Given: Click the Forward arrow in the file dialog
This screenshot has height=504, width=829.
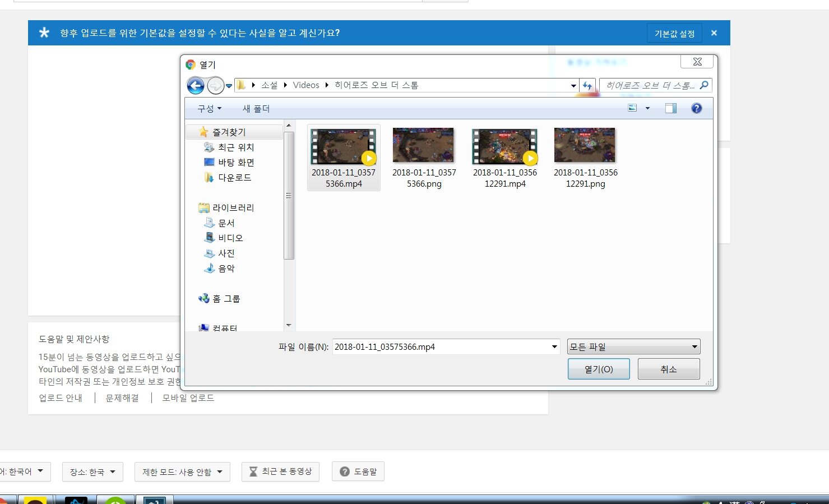Looking at the screenshot, I should pyautogui.click(x=216, y=85).
